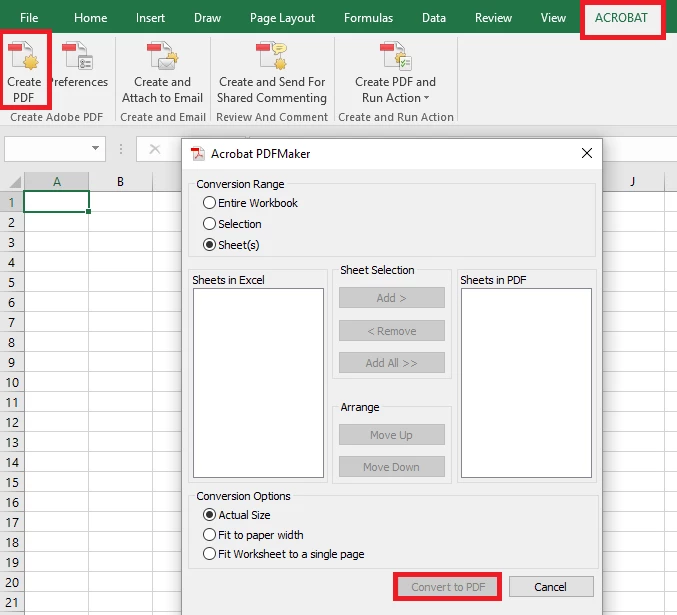Open the Formulas tab
Screen dimensions: 677x615
point(368,18)
